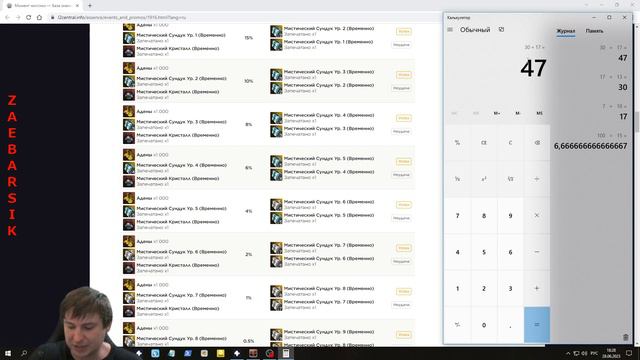Screen dimensions: 640x360
Task: Go back in the browser
Action: (7, 17)
